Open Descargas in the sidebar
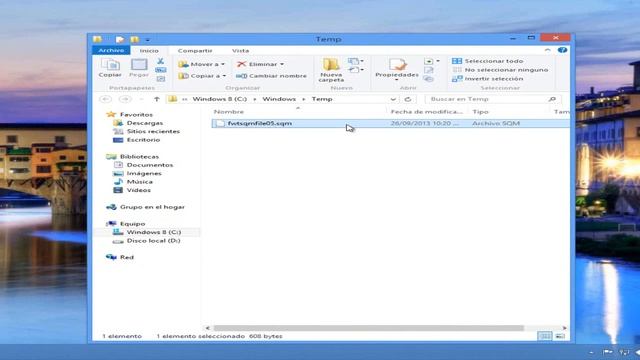Screen dimensions: 640x360 point(144,123)
